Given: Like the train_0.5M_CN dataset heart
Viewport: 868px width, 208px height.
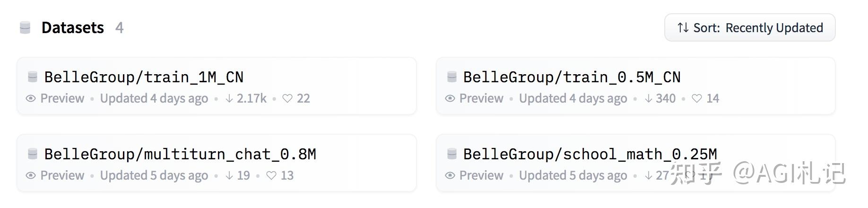Looking at the screenshot, I should tap(696, 98).
